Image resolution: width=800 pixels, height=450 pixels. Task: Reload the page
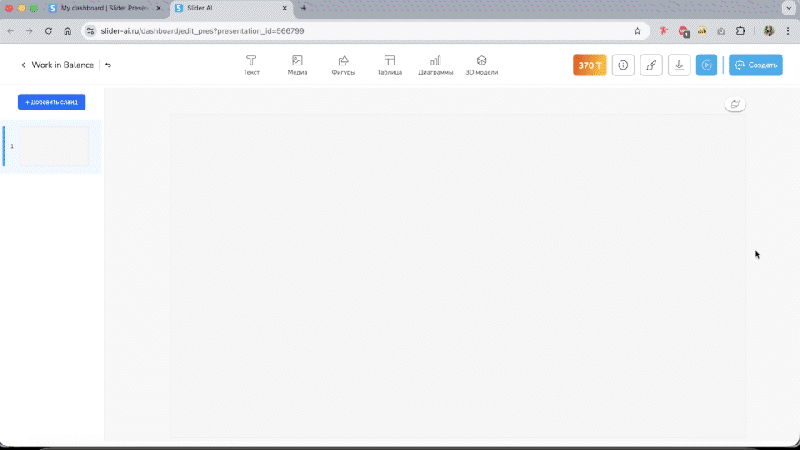(x=48, y=31)
